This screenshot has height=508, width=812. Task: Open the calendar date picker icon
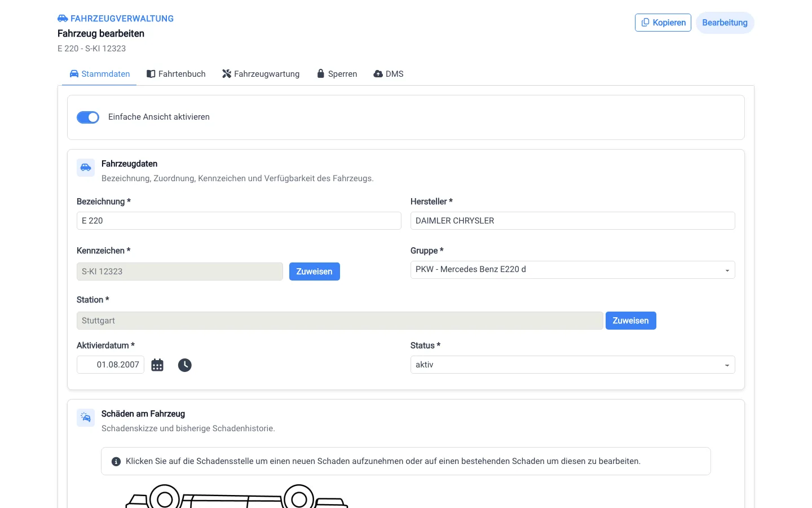click(157, 365)
